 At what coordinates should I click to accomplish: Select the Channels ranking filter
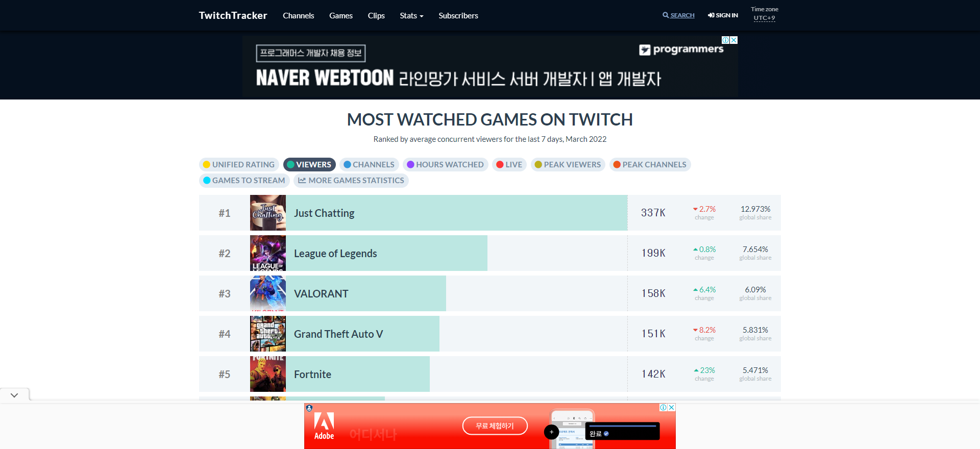tap(369, 164)
